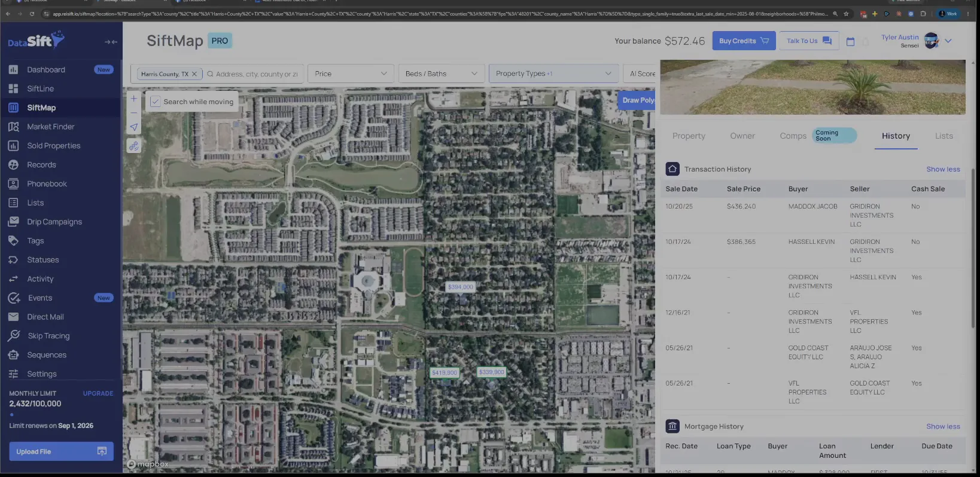The image size is (980, 477).
Task: Switch to the Property tab
Action: pyautogui.click(x=689, y=136)
